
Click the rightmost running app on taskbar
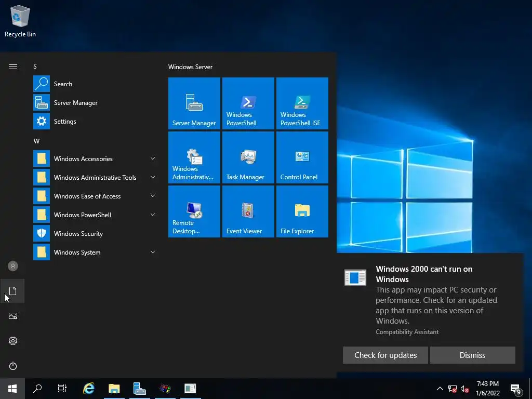pyautogui.click(x=190, y=389)
